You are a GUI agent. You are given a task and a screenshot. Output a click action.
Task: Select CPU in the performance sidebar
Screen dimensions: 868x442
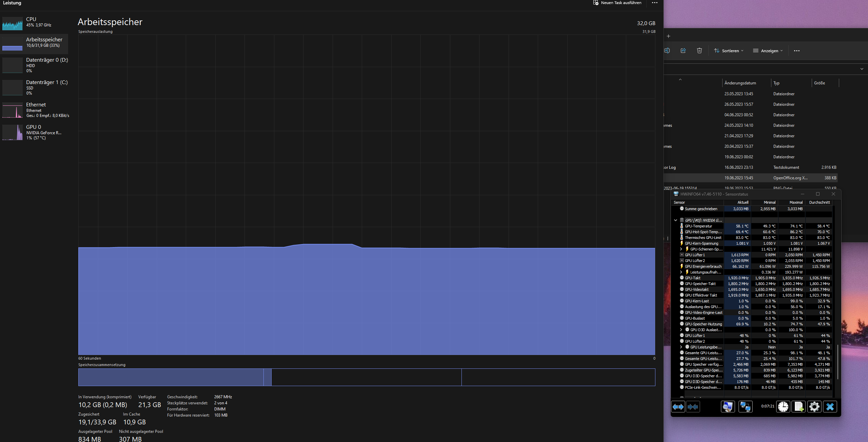click(34, 22)
